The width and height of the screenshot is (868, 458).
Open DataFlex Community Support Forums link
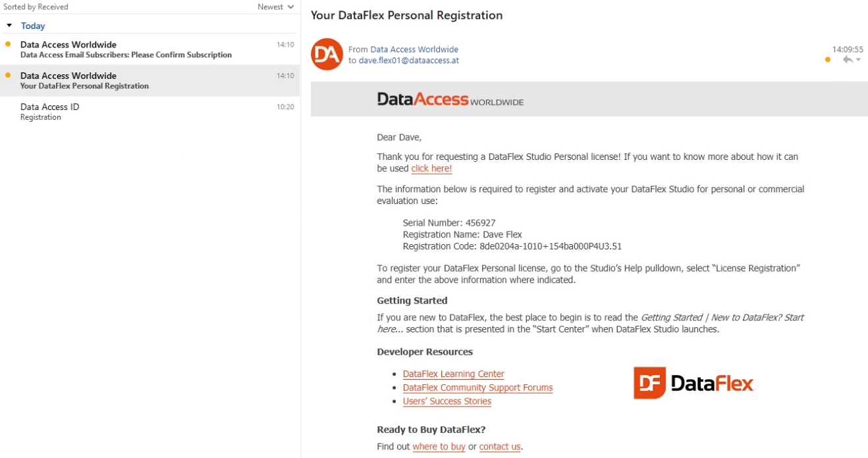click(477, 388)
